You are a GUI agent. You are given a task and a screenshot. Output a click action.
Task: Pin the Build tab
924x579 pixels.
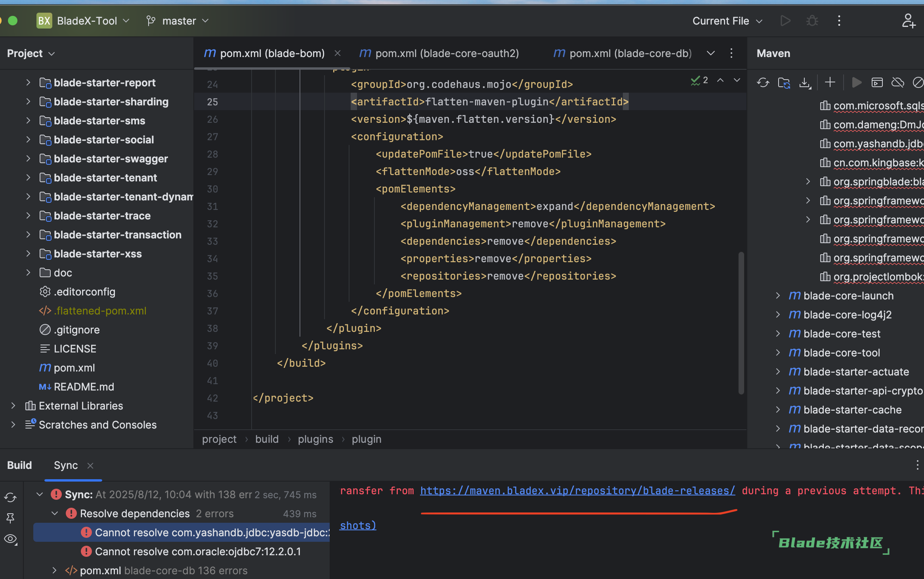[x=10, y=518]
